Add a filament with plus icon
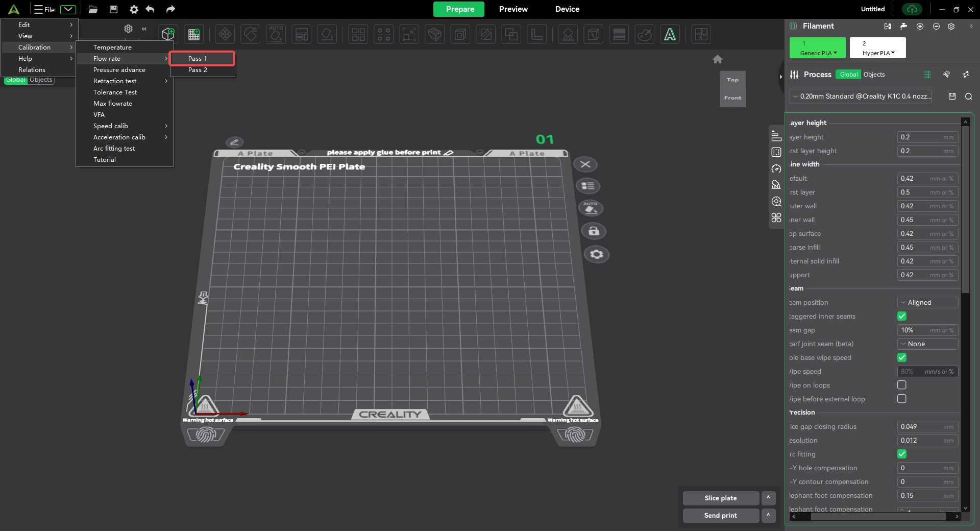The width and height of the screenshot is (980, 531). tap(920, 26)
